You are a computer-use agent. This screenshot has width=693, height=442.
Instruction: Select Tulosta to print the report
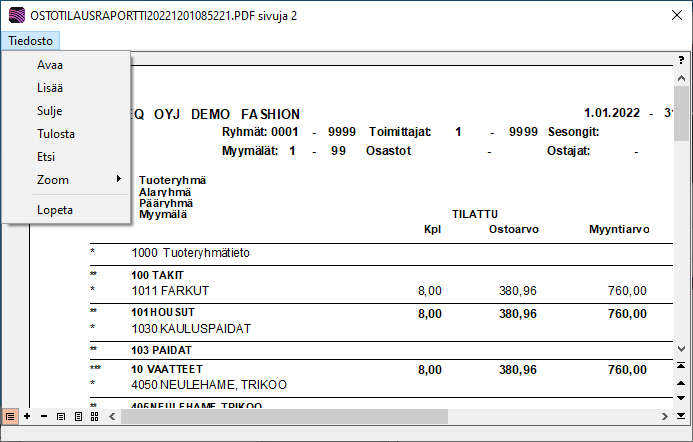56,133
